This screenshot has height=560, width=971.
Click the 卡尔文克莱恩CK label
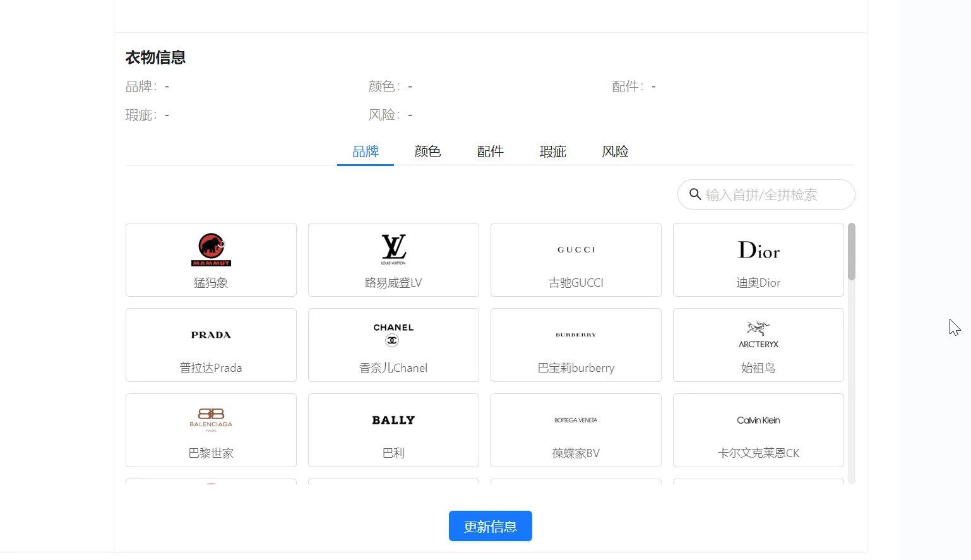click(758, 453)
